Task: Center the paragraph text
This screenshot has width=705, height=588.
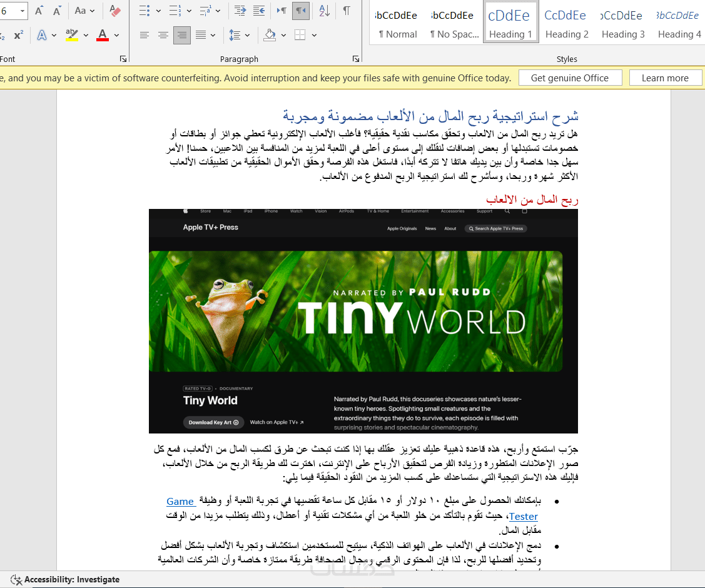Action: pos(163,35)
